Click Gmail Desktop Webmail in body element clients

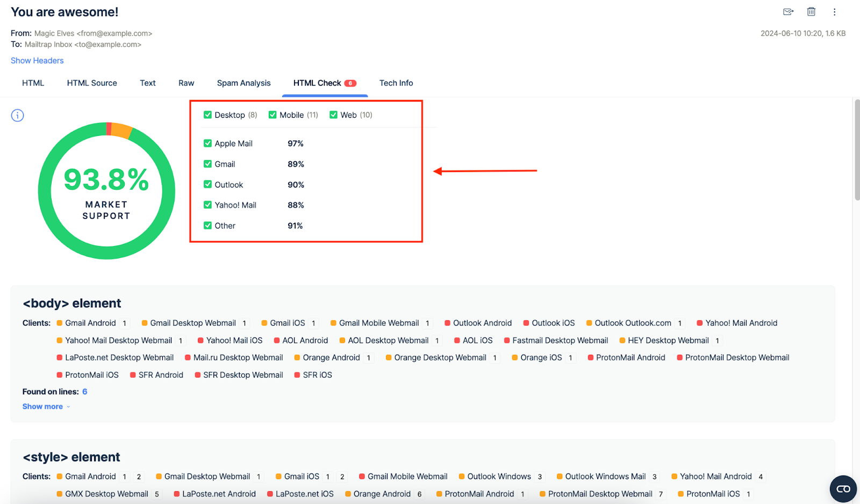point(193,323)
